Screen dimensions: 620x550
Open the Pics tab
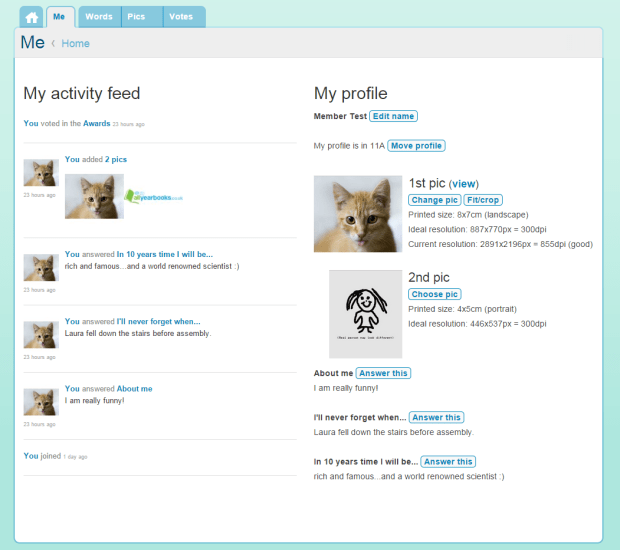(x=136, y=17)
